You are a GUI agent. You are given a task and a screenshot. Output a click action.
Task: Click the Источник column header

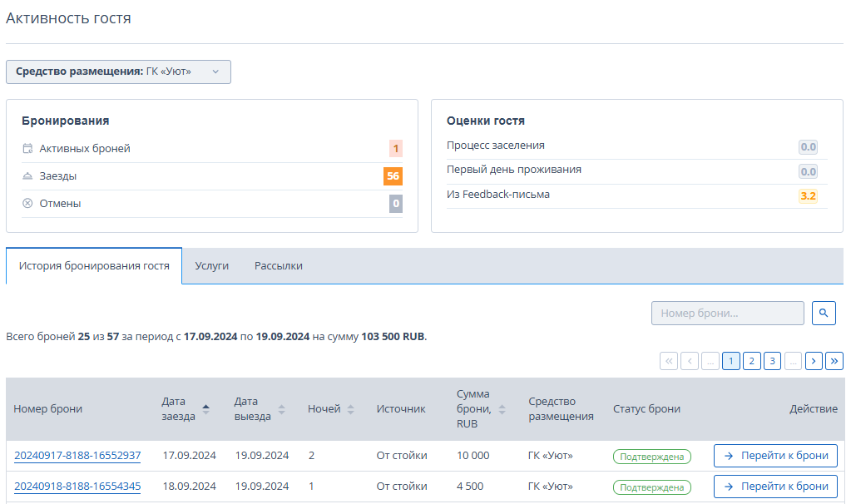[401, 409]
